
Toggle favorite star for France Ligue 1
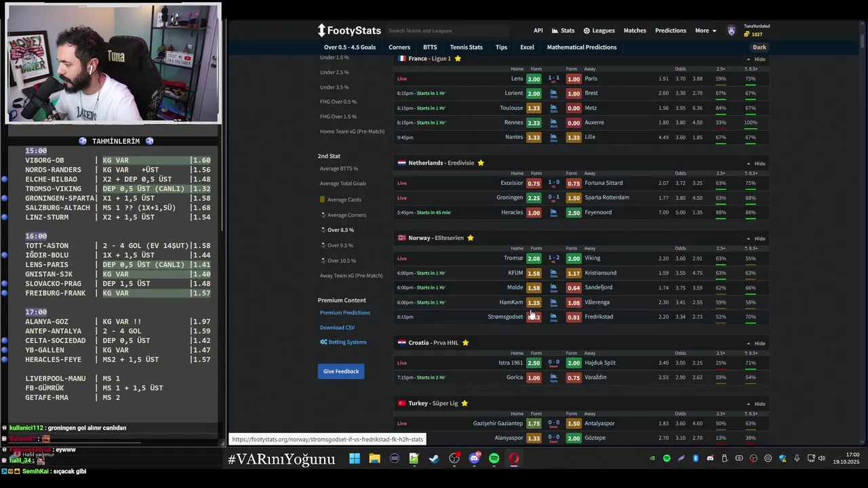point(458,59)
